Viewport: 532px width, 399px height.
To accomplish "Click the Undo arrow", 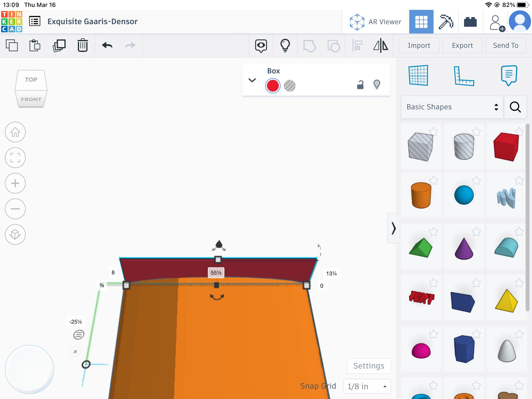I will pyautogui.click(x=107, y=46).
